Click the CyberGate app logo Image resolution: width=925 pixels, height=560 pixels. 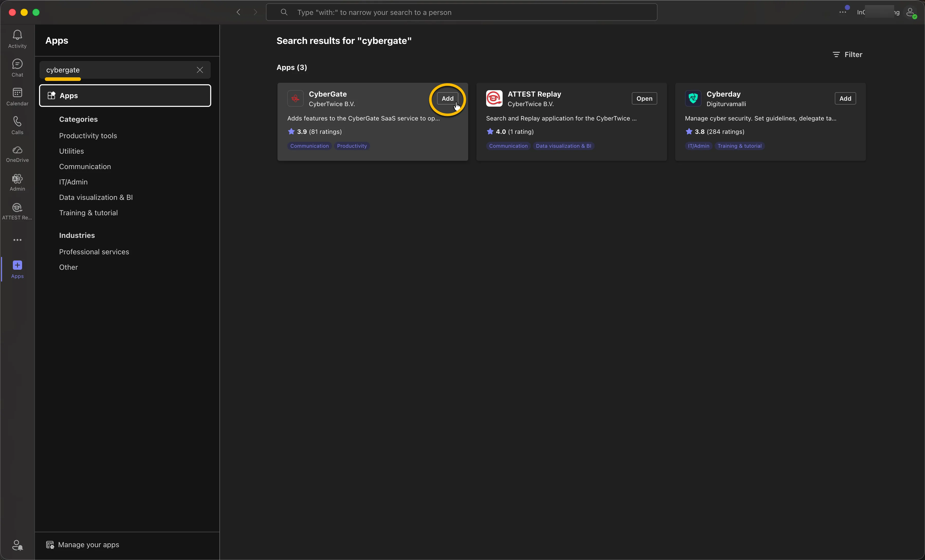click(295, 98)
